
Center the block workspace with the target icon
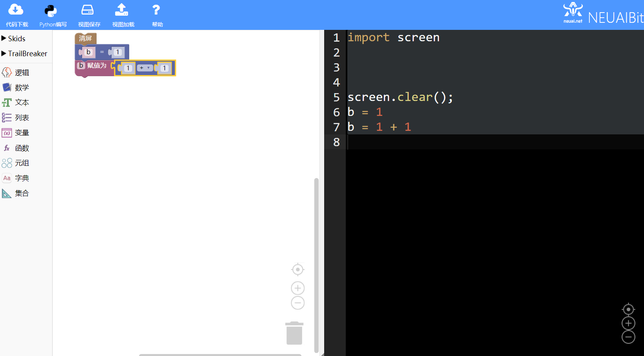coord(298,270)
